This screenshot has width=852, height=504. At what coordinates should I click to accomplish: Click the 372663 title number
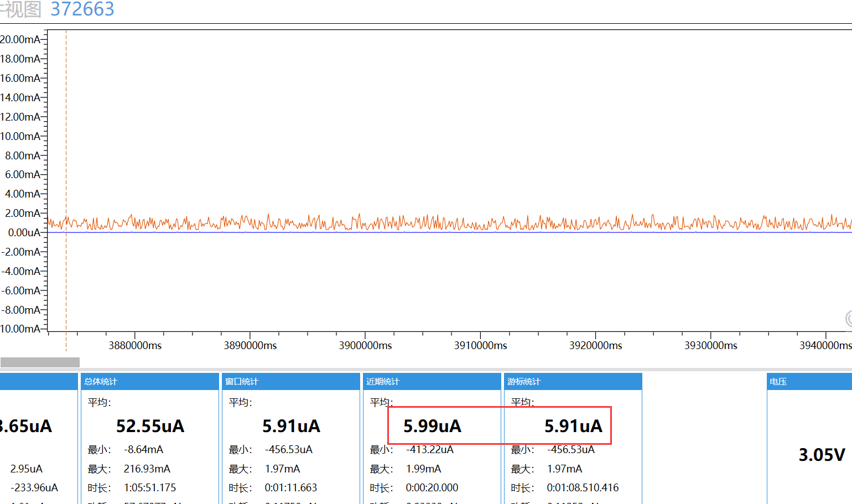(x=82, y=9)
